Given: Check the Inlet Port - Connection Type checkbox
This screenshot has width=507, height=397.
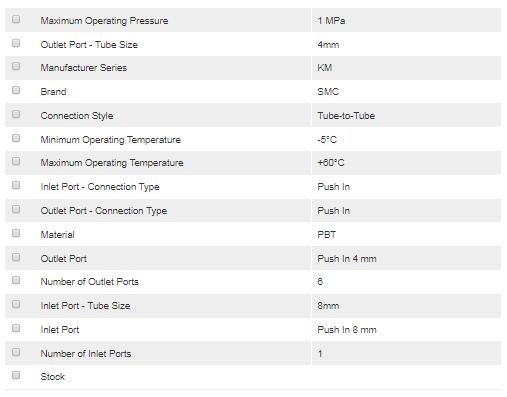Looking at the screenshot, I should coord(16,185).
